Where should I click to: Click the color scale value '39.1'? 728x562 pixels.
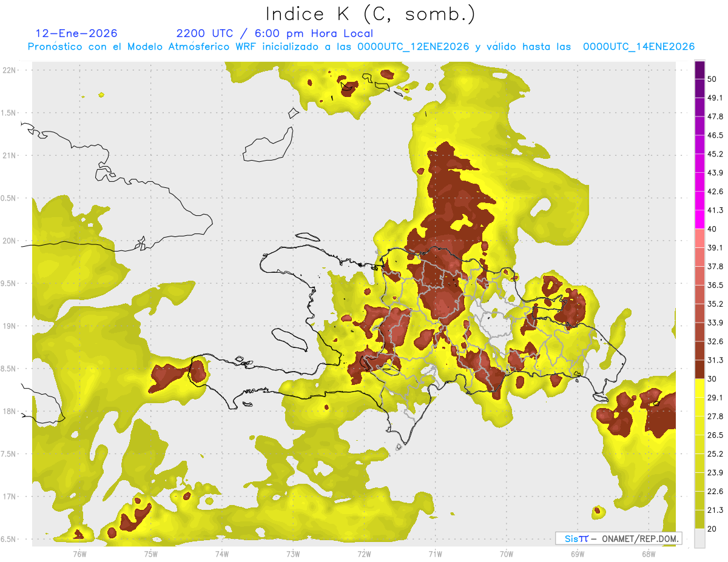[x=715, y=248]
